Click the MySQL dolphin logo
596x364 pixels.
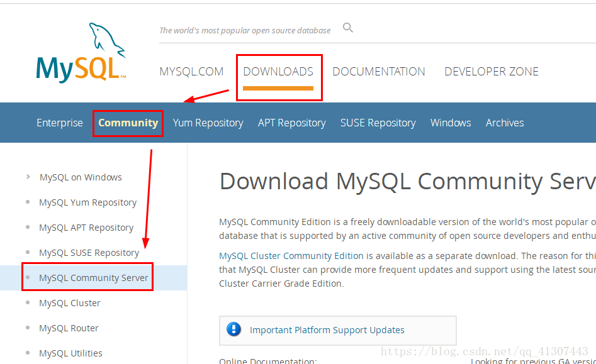coord(81,53)
